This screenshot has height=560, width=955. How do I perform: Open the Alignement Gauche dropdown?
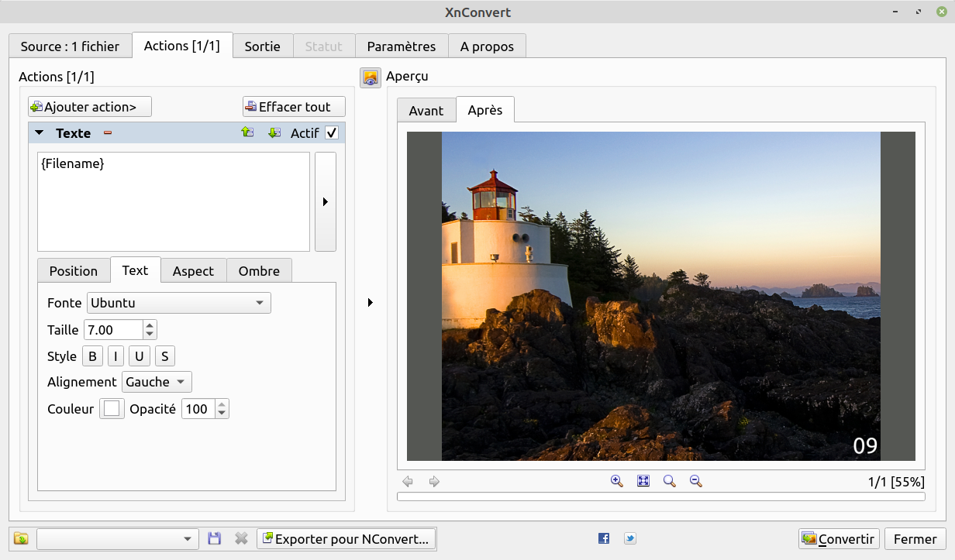coord(157,382)
